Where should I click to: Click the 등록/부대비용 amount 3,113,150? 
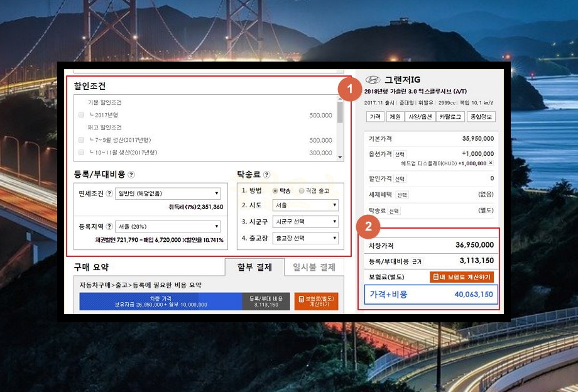(x=477, y=261)
